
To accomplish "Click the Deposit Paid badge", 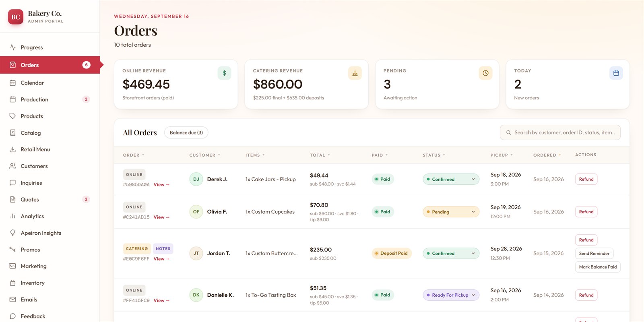I will pos(391,253).
